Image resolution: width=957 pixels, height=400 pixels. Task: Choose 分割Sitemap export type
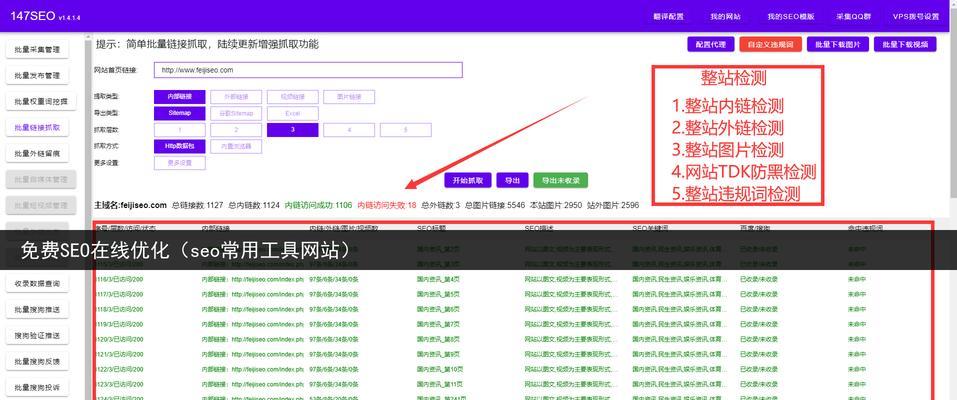pyautogui.click(x=236, y=113)
